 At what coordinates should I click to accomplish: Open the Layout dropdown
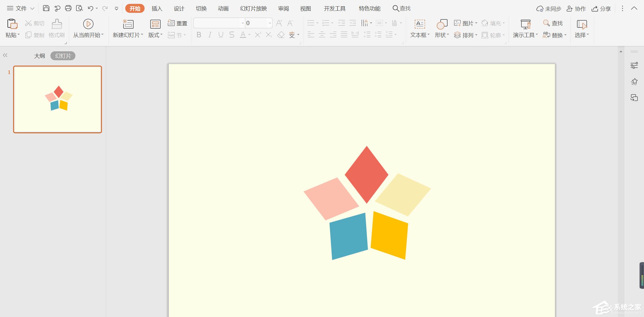(x=155, y=35)
